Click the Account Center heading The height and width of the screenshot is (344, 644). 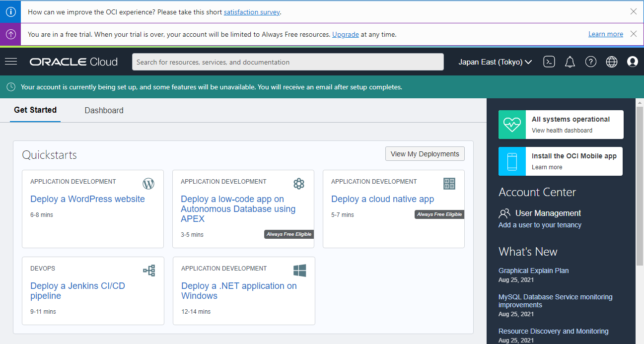coord(537,192)
